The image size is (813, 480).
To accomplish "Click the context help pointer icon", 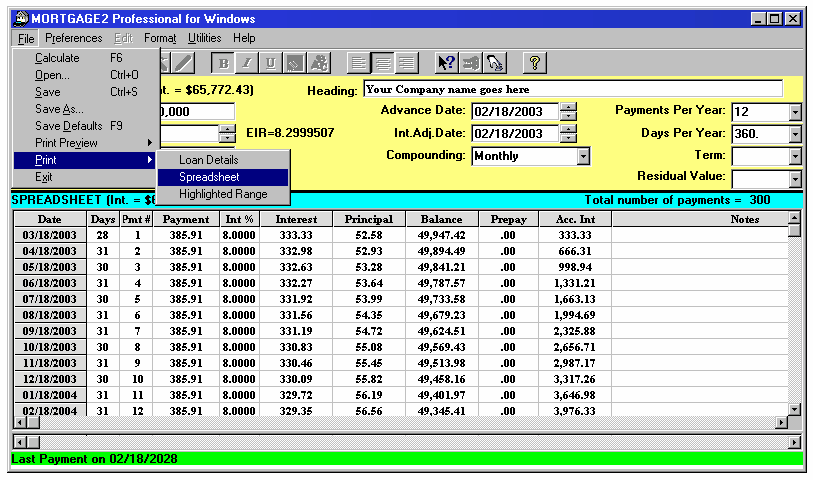I will pyautogui.click(x=447, y=63).
